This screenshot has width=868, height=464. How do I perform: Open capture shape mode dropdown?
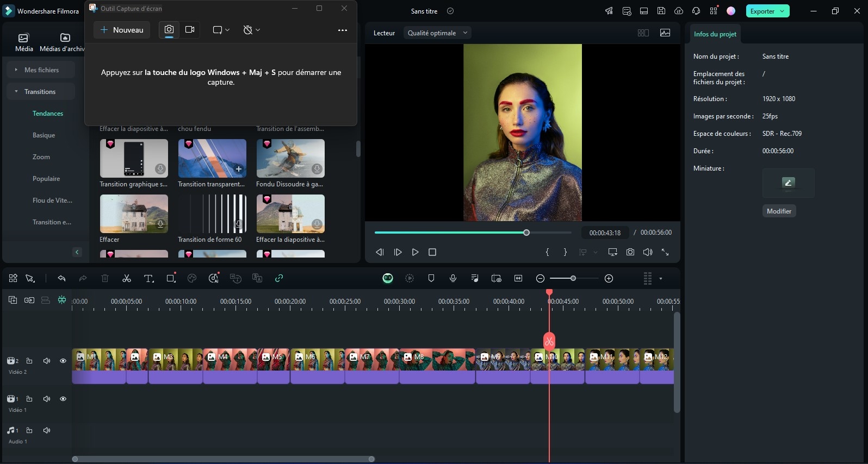(221, 30)
